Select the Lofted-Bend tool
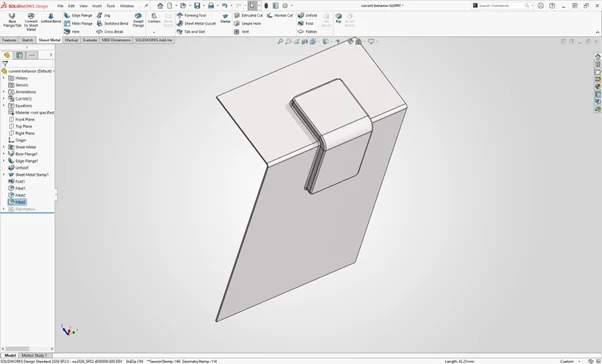Screen dimensions: 602x364 coord(51,18)
